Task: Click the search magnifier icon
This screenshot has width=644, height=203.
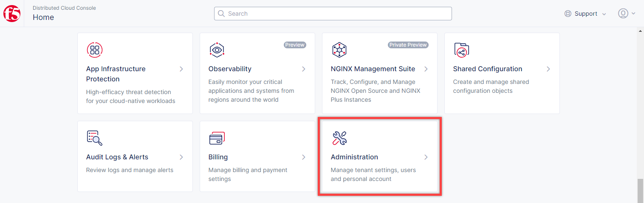Action: tap(221, 14)
